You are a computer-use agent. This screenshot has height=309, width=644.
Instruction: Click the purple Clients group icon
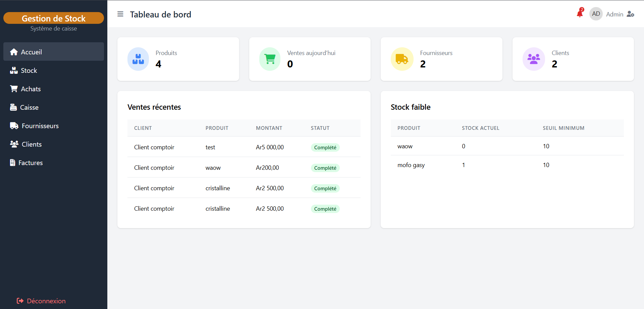[533, 59]
